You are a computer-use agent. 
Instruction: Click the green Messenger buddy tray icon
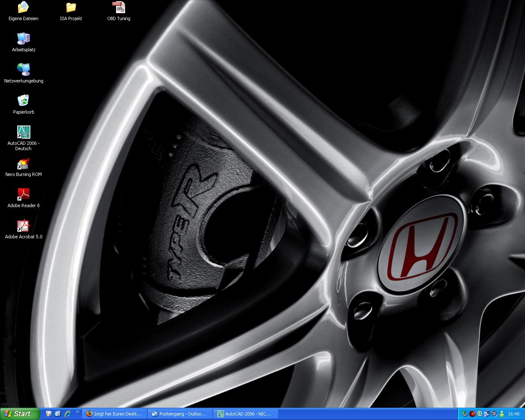pos(502,414)
